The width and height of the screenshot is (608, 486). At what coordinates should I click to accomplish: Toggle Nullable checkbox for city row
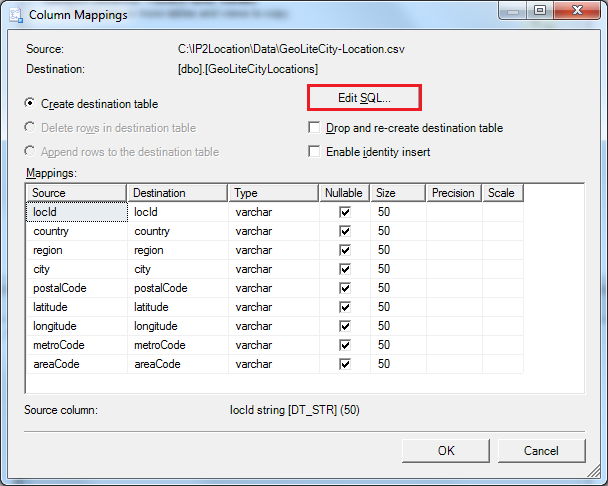(345, 269)
